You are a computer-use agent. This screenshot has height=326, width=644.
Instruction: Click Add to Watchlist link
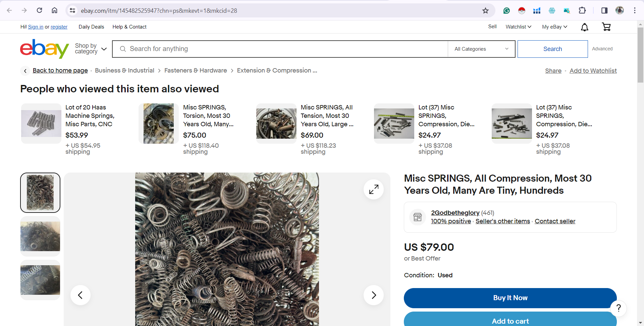[x=593, y=71]
